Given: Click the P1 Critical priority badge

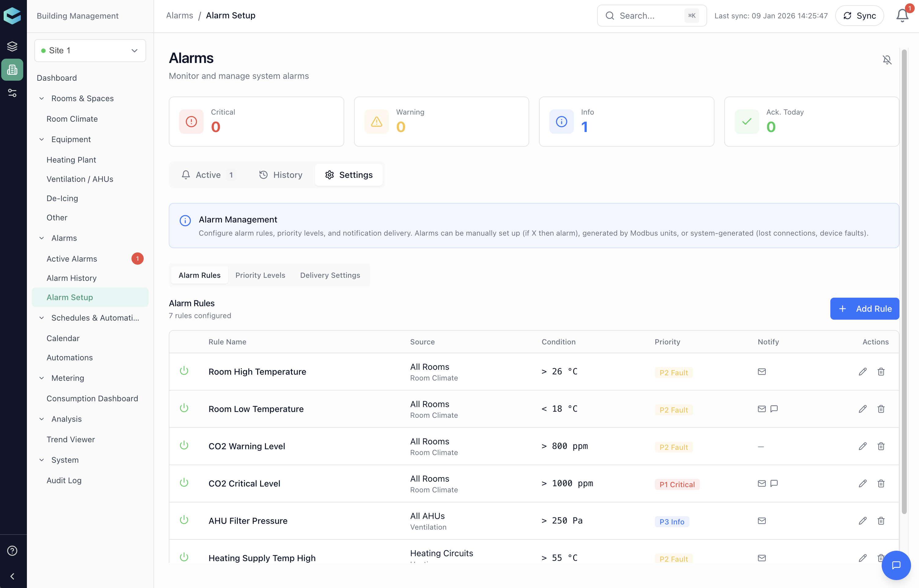Looking at the screenshot, I should pyautogui.click(x=677, y=484).
